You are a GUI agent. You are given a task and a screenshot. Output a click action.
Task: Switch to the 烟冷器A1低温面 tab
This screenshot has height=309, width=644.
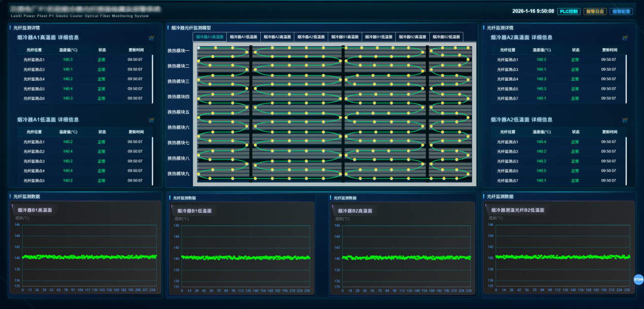tap(244, 37)
